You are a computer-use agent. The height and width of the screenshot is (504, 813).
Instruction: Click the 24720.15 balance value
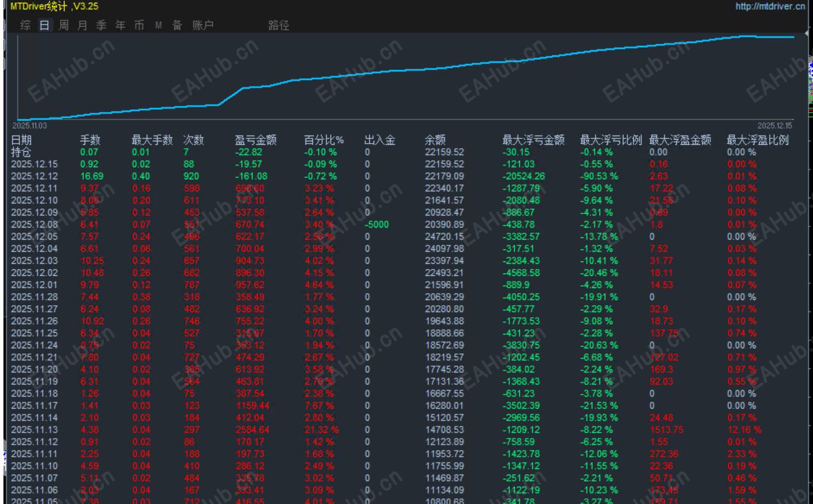point(444,237)
